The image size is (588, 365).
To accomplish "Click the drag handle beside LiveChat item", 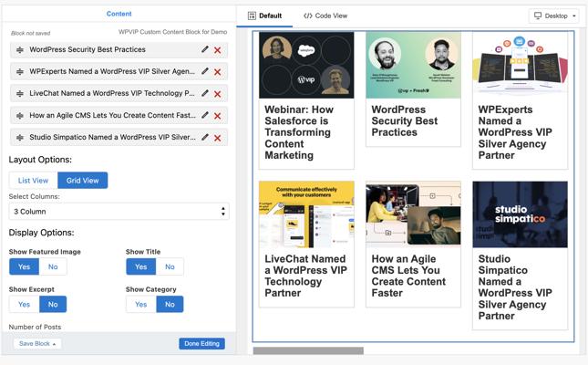I will [x=20, y=93].
